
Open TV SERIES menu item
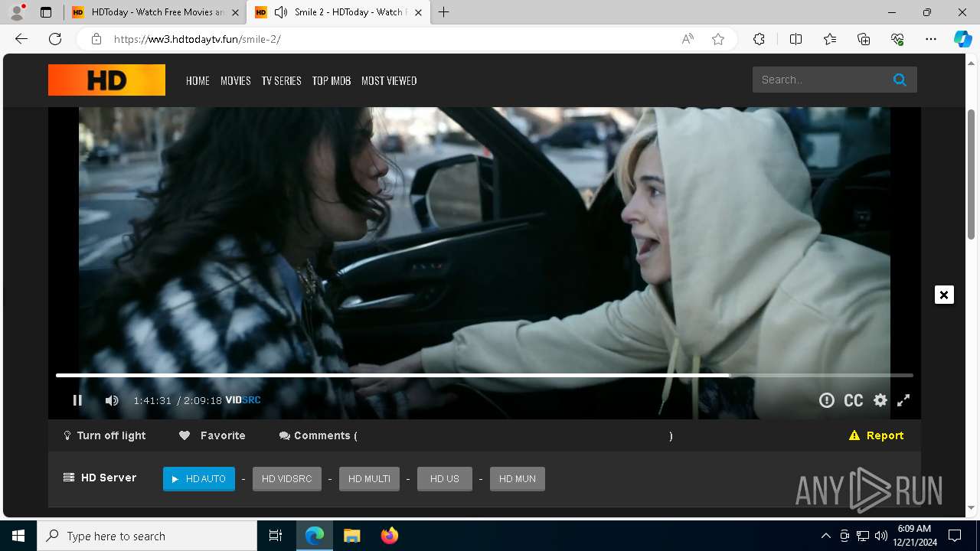pyautogui.click(x=282, y=80)
